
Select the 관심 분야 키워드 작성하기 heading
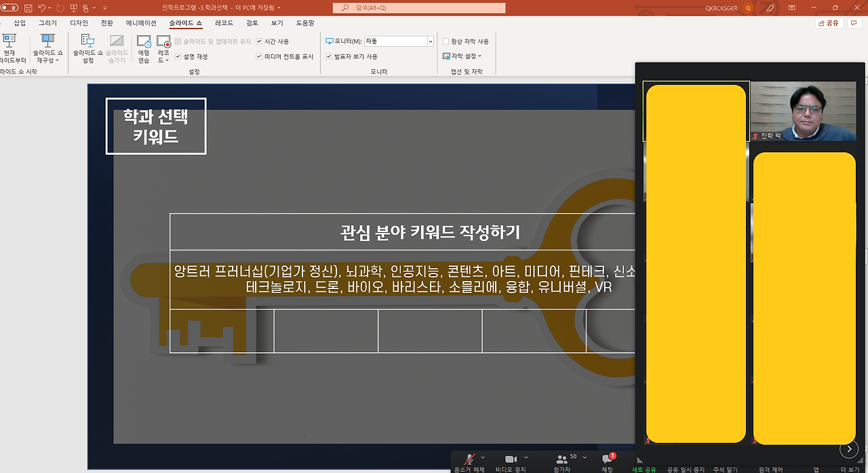tap(430, 232)
